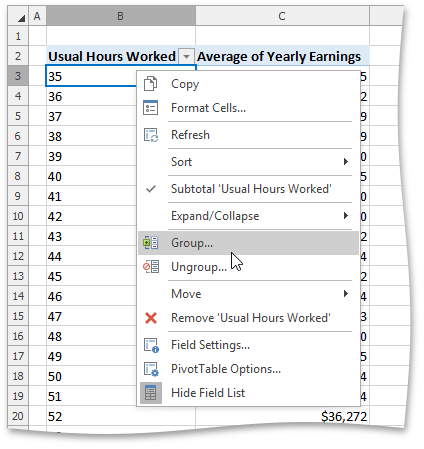Image resolution: width=424 pixels, height=449 pixels.
Task: Click the cell containing 50
Action: click(x=91, y=376)
